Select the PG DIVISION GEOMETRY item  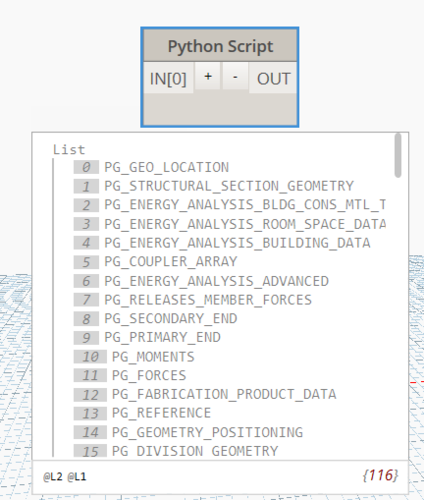click(x=195, y=451)
